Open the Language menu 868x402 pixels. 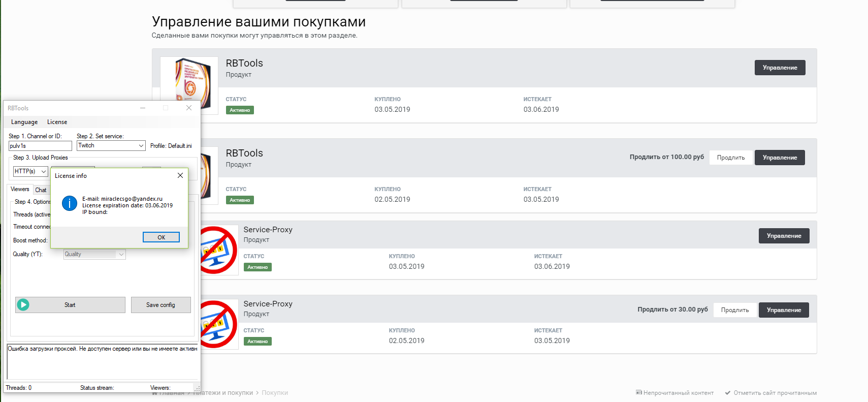click(24, 122)
